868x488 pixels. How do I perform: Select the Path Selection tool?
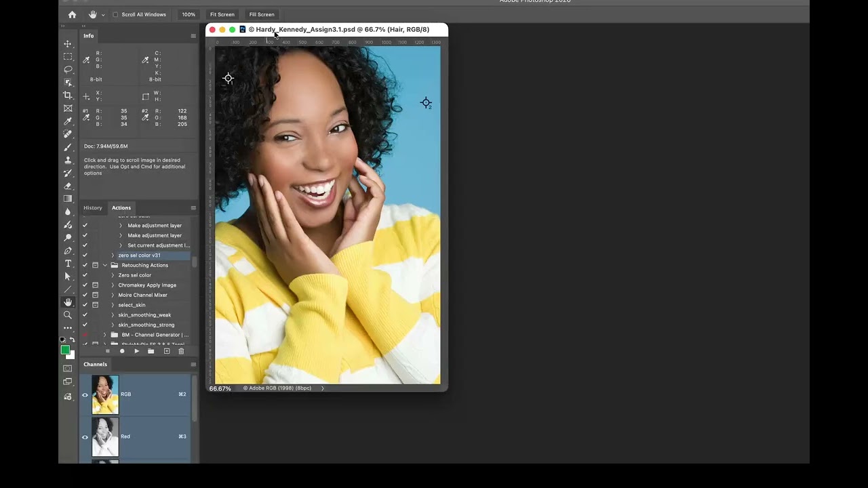click(68, 277)
